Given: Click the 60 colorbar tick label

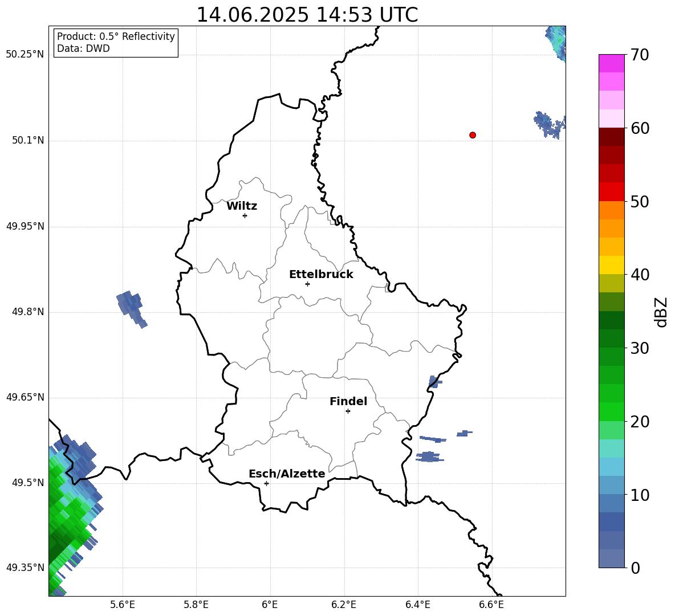Looking at the screenshot, I should pos(640,128).
